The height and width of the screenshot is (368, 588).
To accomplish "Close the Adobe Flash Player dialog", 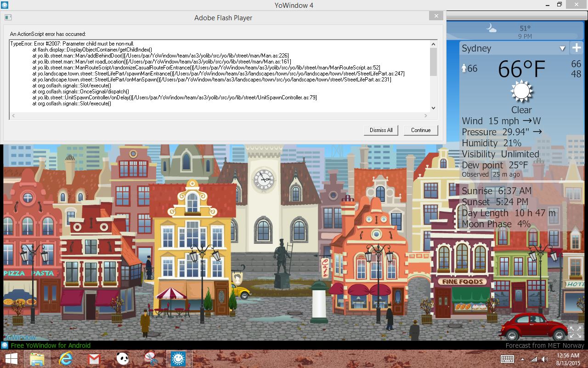I will 436,17.
